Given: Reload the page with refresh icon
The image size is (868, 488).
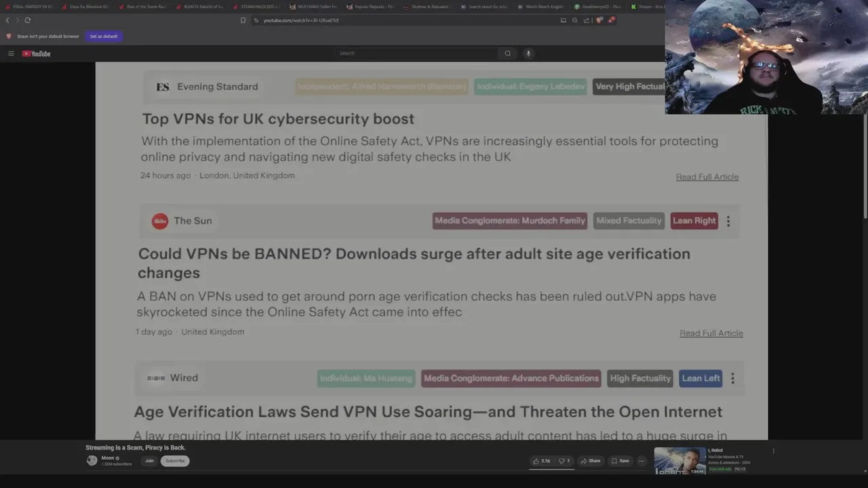Looking at the screenshot, I should [x=28, y=20].
